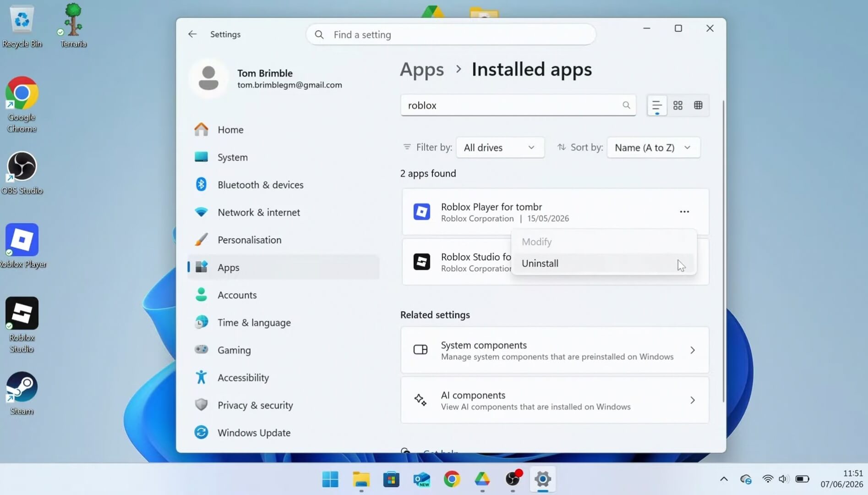Select Accounts in the sidebar
The height and width of the screenshot is (495, 868).
point(284,295)
